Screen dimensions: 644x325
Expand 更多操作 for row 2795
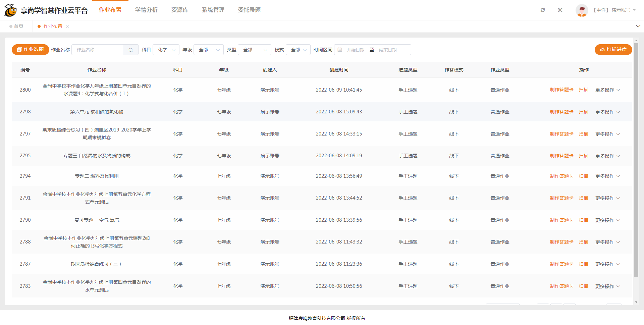tap(607, 156)
